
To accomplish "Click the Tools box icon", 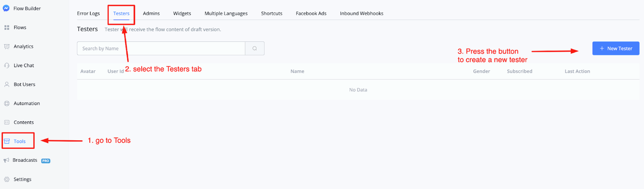I will click(x=6, y=141).
